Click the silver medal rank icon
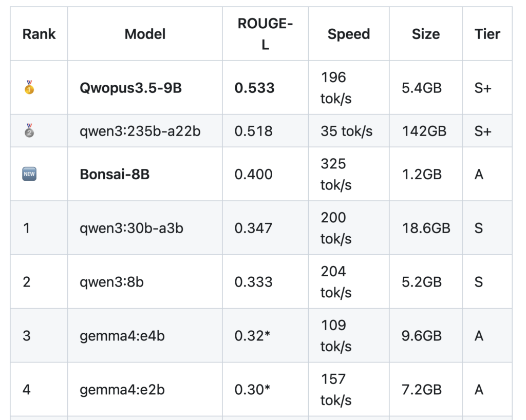This screenshot has height=420, width=526. pyautogui.click(x=30, y=131)
